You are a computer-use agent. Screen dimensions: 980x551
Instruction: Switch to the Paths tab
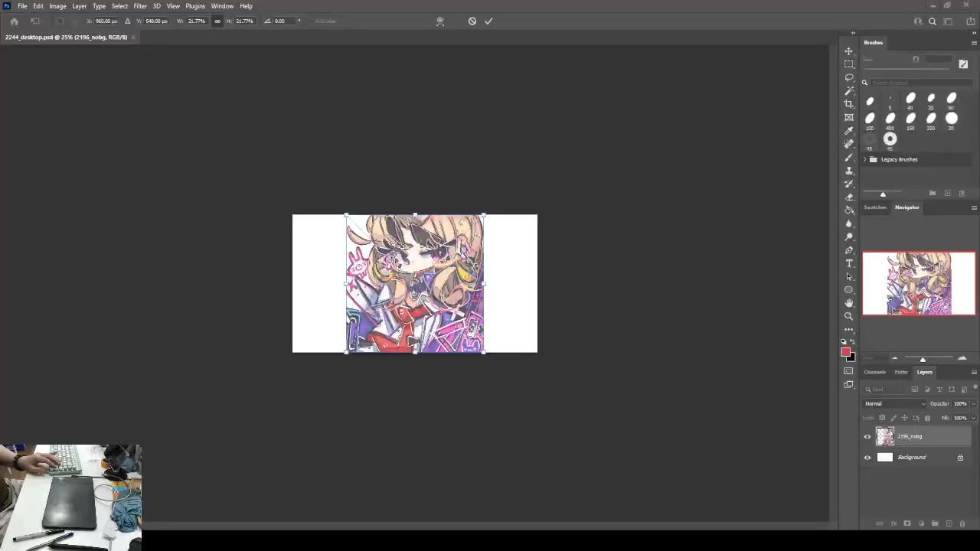(901, 372)
